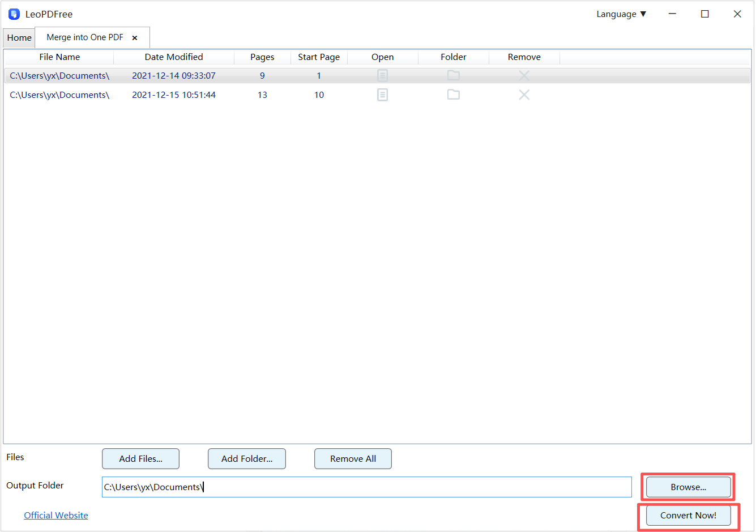
Task: Sort by the File Name column header
Action: click(x=59, y=57)
